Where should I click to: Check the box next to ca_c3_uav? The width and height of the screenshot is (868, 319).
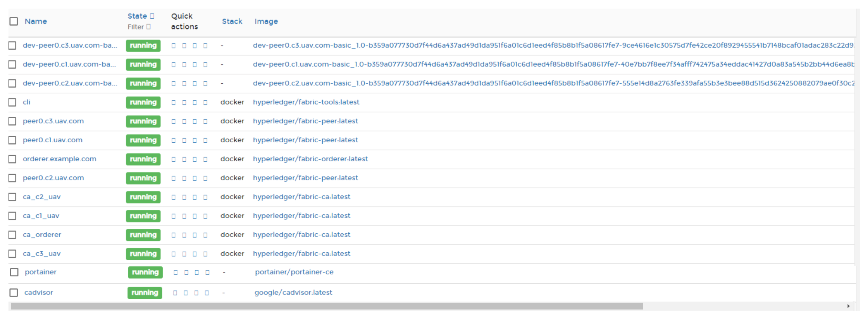click(x=12, y=254)
